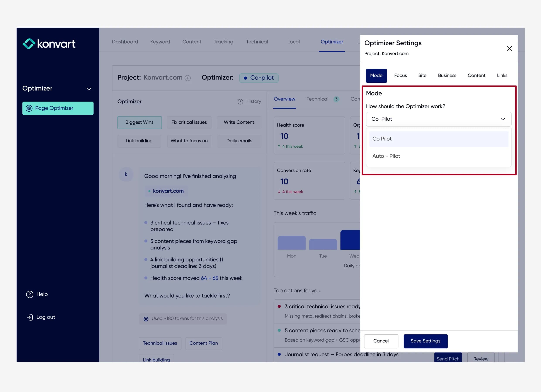The width and height of the screenshot is (541, 392).
Task: Click the Journalist request Forbes action
Action: tap(341, 355)
